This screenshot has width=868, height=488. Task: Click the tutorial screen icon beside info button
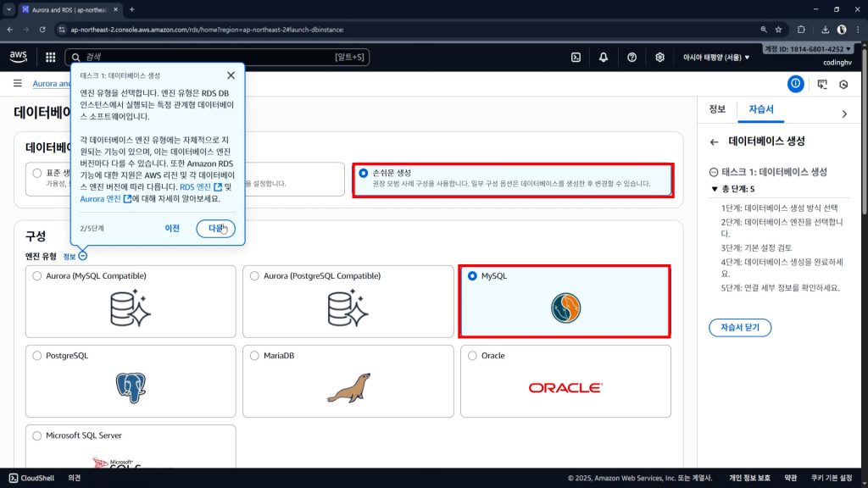pos(822,84)
